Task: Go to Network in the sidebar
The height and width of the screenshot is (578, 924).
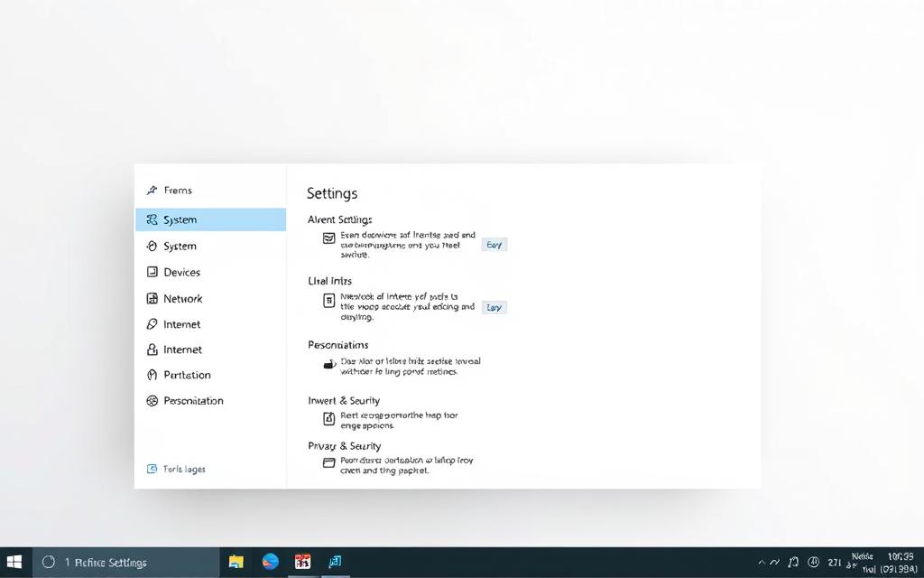Action: click(x=182, y=298)
